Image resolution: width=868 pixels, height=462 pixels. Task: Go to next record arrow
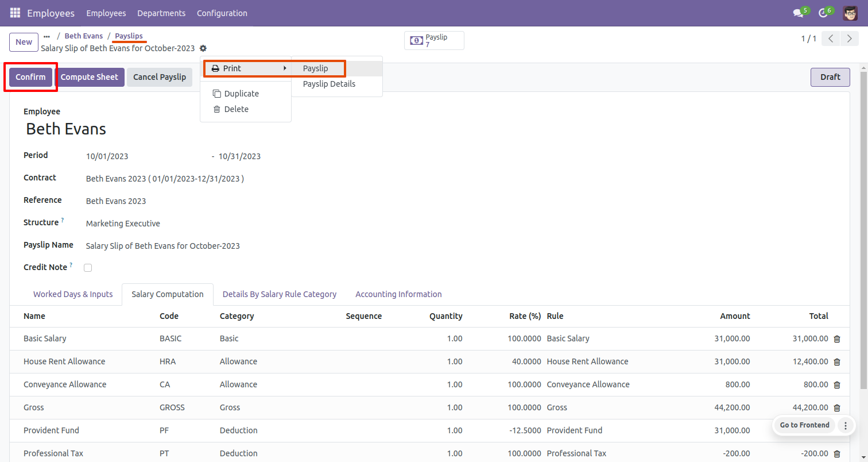(x=848, y=38)
